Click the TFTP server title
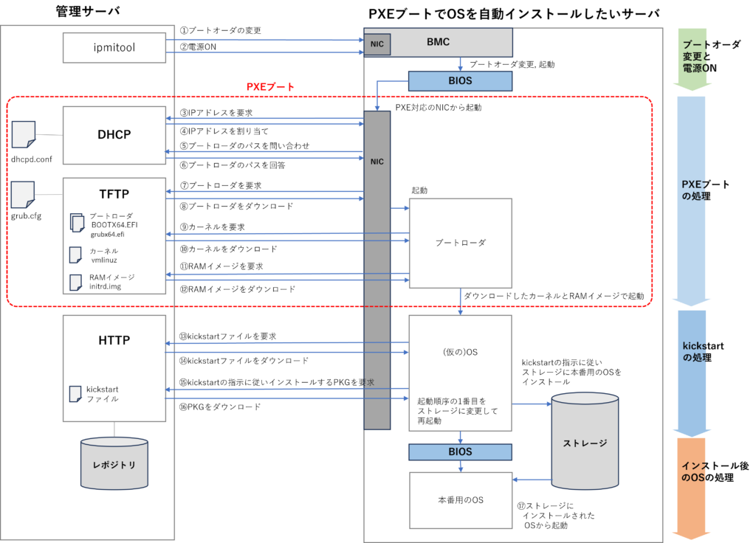The height and width of the screenshot is (543, 756). (114, 193)
